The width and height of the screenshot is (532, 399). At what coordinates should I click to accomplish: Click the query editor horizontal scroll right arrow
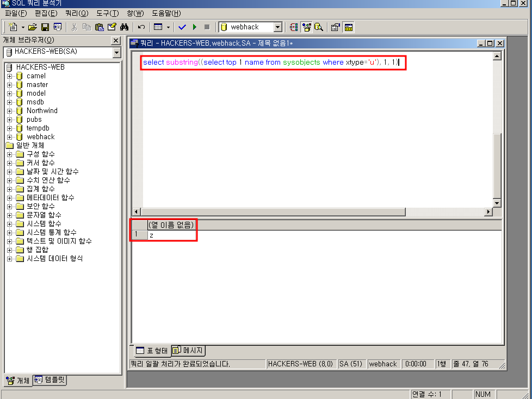click(488, 212)
